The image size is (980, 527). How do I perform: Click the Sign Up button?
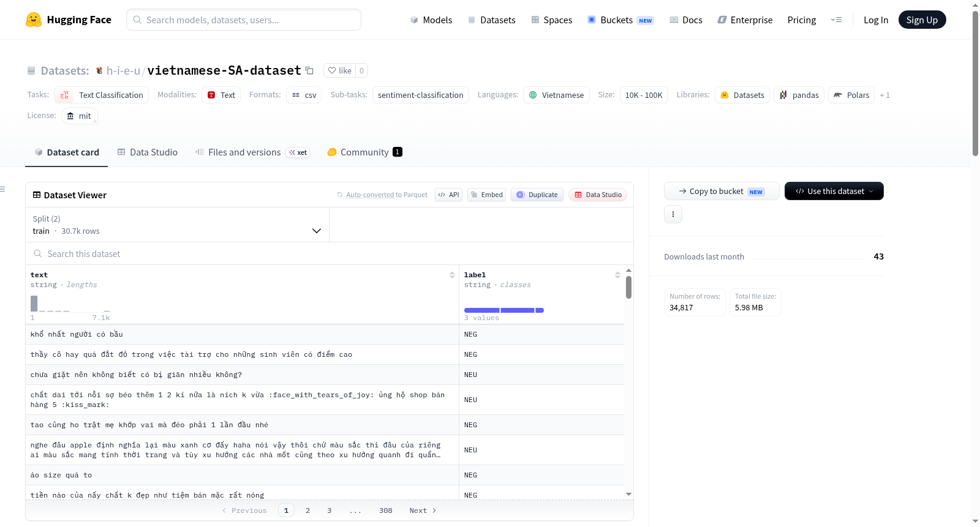[922, 20]
